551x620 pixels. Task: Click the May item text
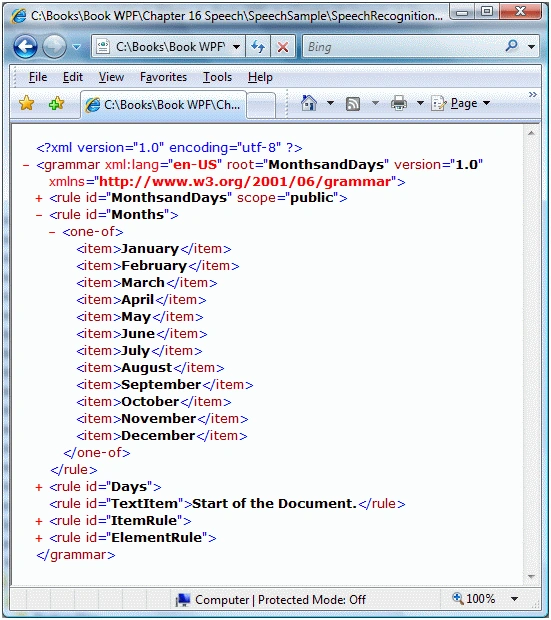136,317
